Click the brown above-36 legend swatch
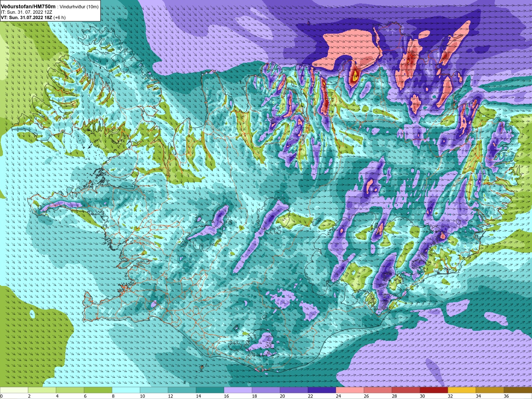This screenshot has height=399, width=532. tap(517, 390)
